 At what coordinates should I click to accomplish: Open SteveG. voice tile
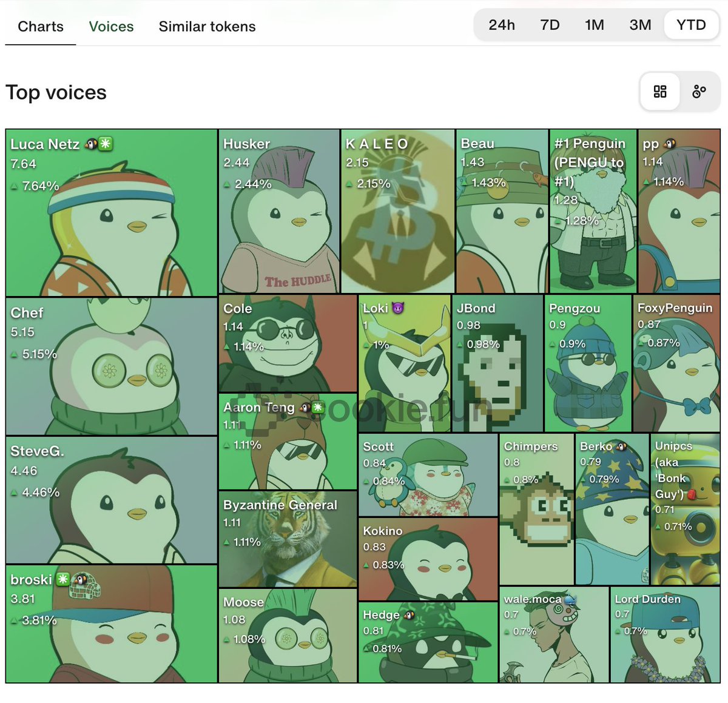tap(112, 500)
